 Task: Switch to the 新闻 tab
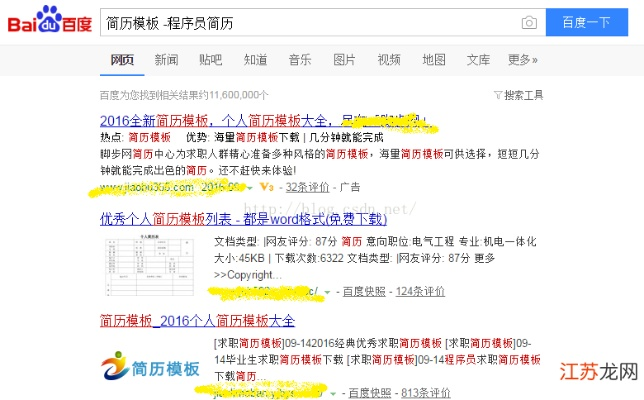[x=166, y=60]
